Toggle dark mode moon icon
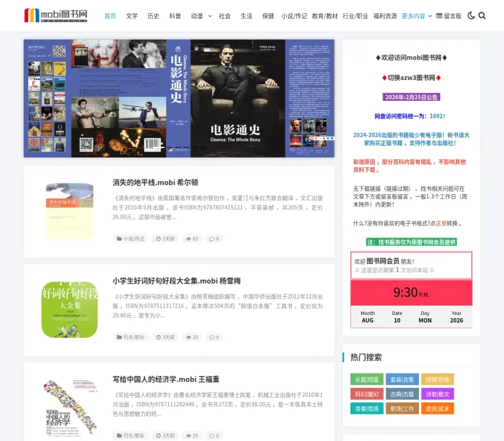This screenshot has height=441, width=504. click(x=471, y=15)
